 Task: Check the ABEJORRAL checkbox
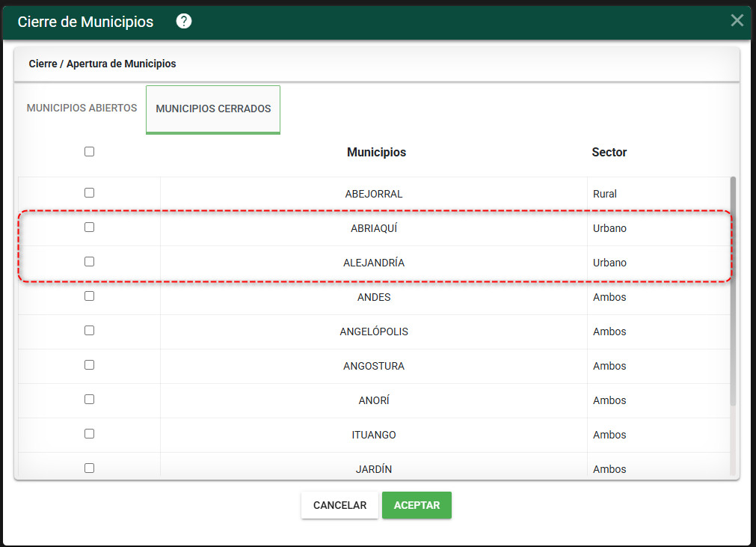coord(89,193)
